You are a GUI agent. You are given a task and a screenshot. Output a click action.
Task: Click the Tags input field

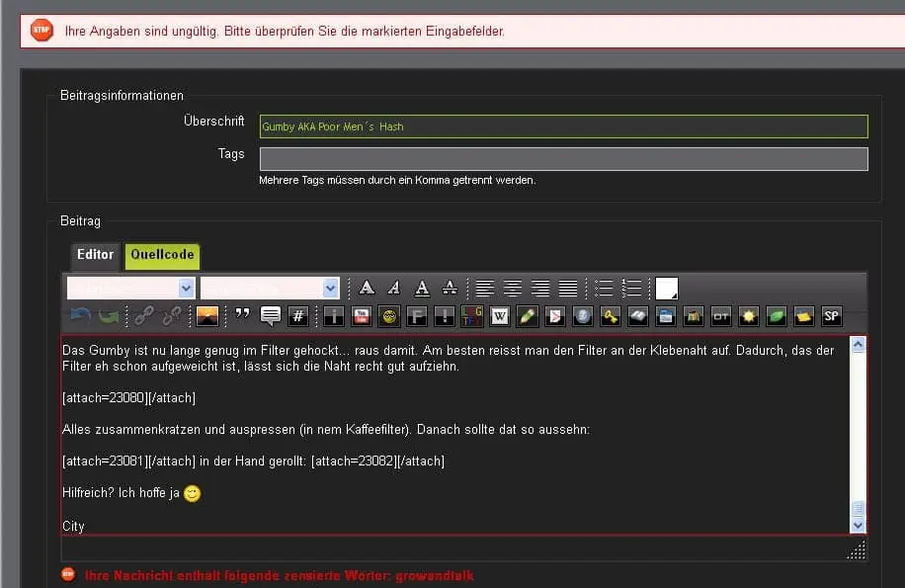coord(563,159)
